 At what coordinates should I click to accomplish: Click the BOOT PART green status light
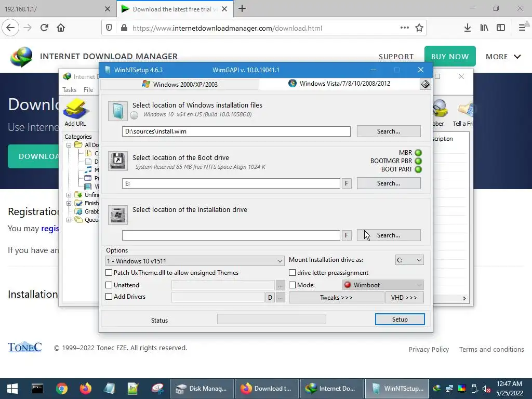[x=418, y=169]
